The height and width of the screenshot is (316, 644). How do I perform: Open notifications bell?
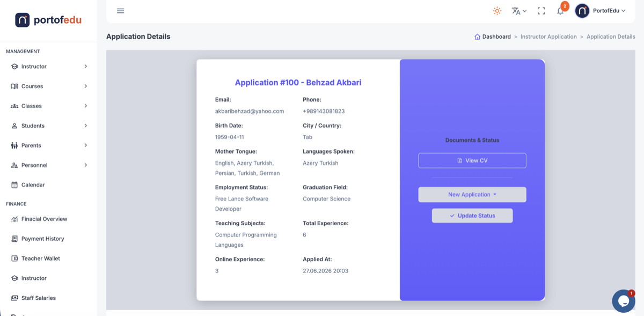pos(560,11)
